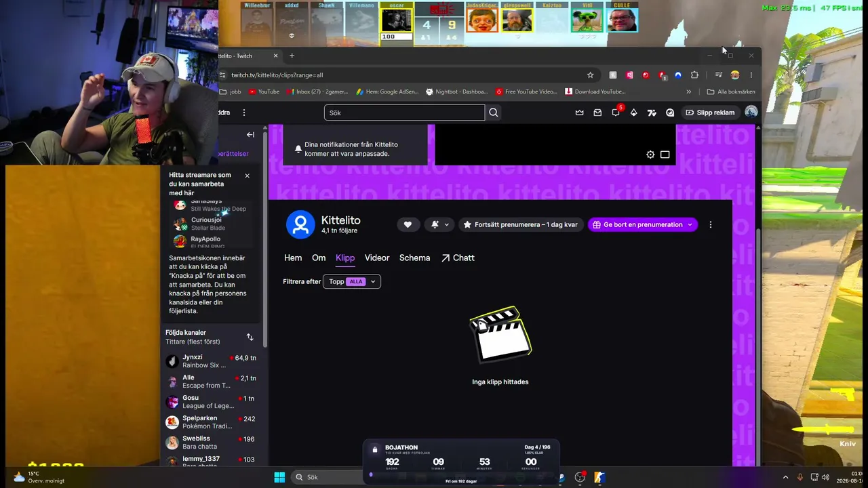Open Chrome media controls icon
Image resolution: width=868 pixels, height=488 pixels.
[718, 75]
